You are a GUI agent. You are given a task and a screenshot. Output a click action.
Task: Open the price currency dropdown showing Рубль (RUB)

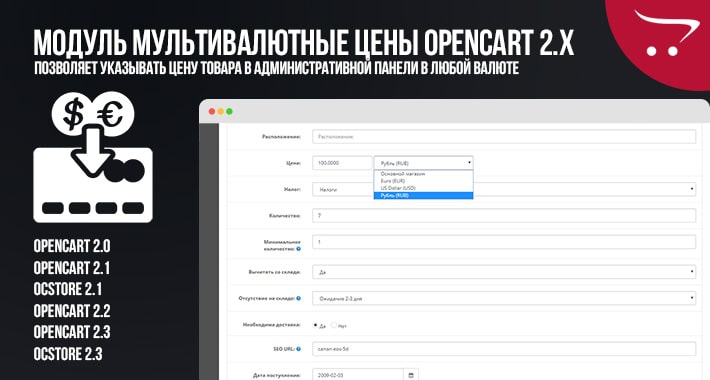pos(423,163)
